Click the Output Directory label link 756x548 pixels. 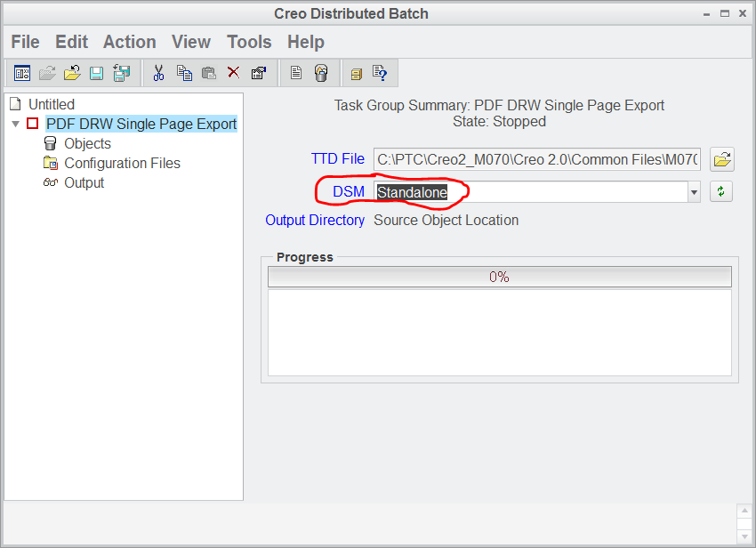click(315, 220)
